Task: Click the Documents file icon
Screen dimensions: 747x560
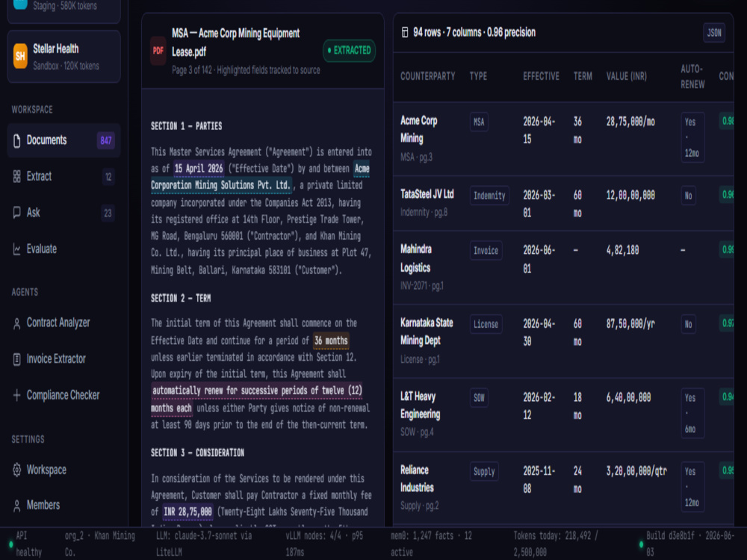Action: coord(16,140)
